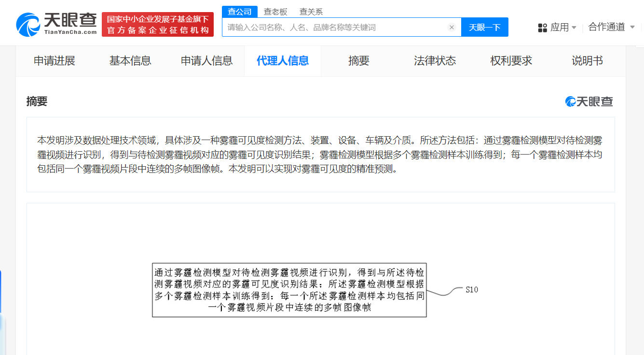Screen dimensions: 644x355
Task: Switch to the 权利要求 tab
Action: (x=511, y=61)
